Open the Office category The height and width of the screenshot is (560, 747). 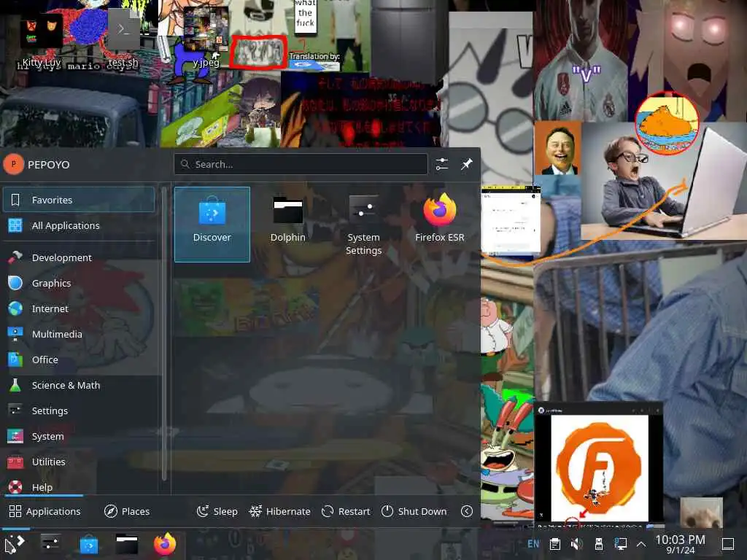79,359
